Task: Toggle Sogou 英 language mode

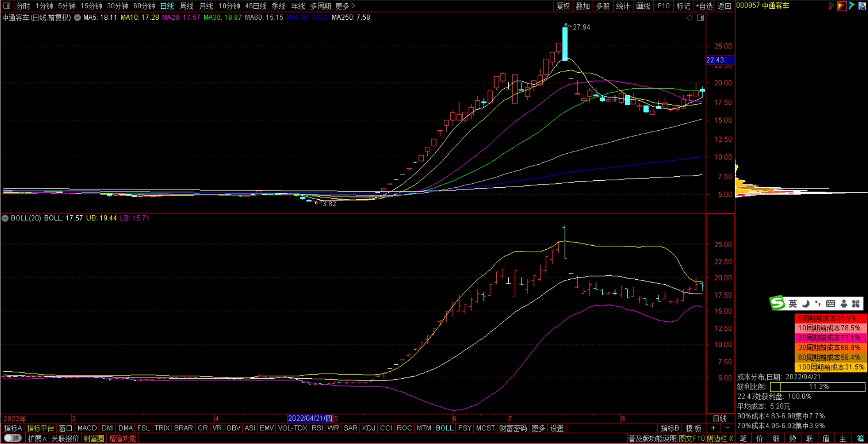Action: (x=793, y=304)
